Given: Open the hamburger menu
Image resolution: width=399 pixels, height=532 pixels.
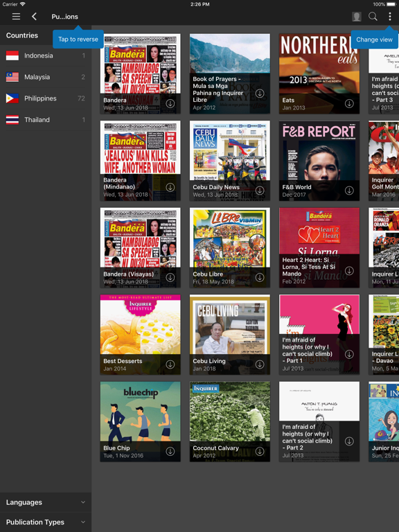Looking at the screenshot, I should tap(16, 17).
